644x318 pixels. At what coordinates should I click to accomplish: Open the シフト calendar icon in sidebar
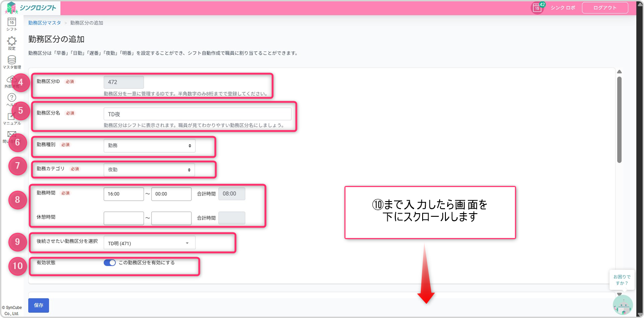pos(12,21)
